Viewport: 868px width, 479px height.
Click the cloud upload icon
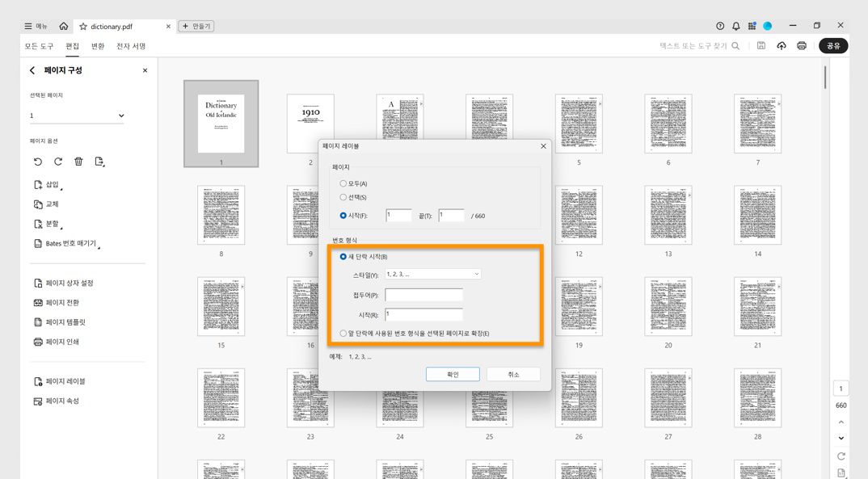point(781,46)
